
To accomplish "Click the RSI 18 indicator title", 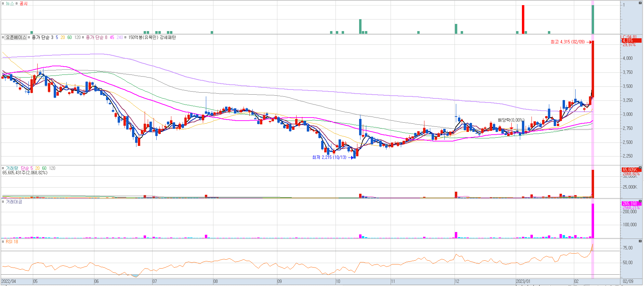I will tap(12, 242).
